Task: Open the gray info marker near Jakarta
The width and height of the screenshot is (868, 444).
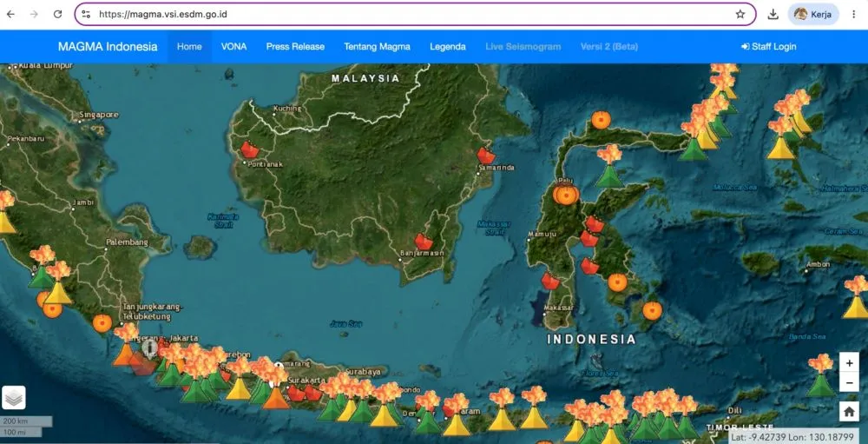Action: coord(149,348)
